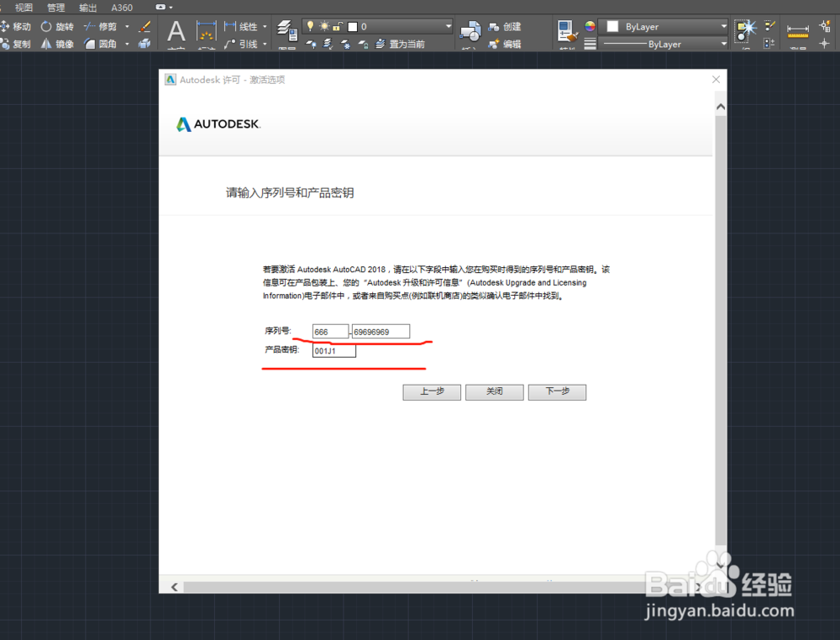Open the Layer Properties manager icon

pyautogui.click(x=287, y=30)
